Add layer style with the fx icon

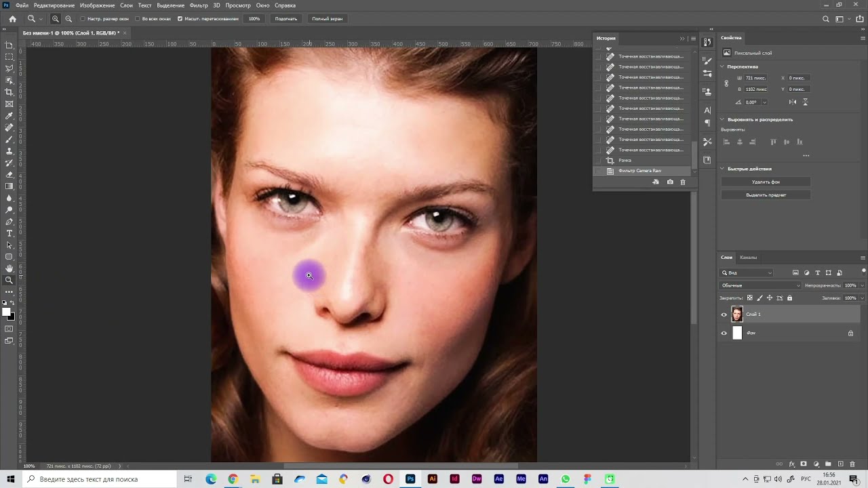(791, 464)
